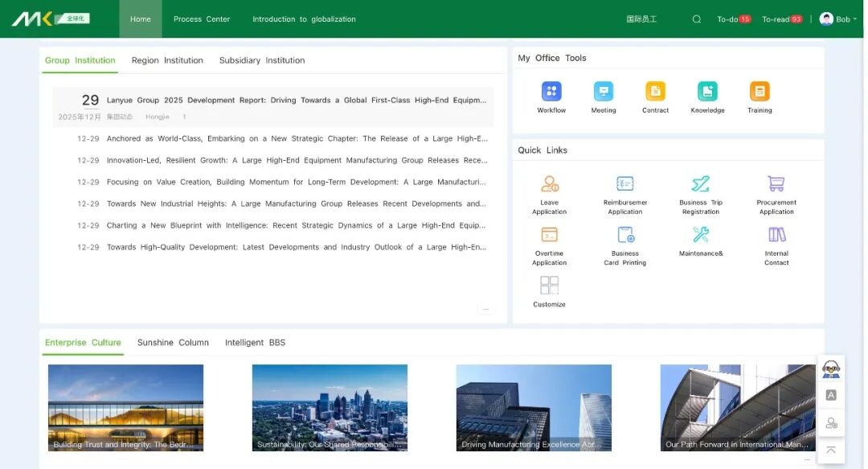Open Business Trip Registration quick link
The width and height of the screenshot is (868, 469).
coord(700,184)
